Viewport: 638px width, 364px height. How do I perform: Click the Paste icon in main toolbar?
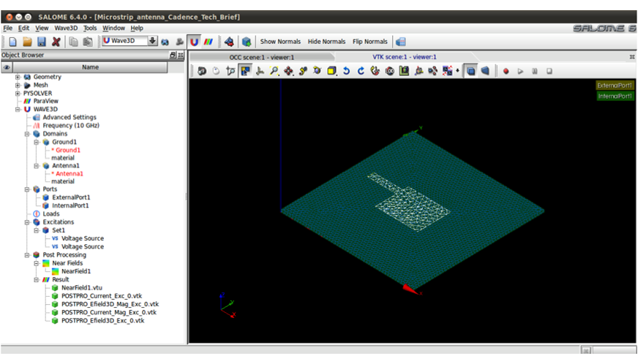[88, 42]
